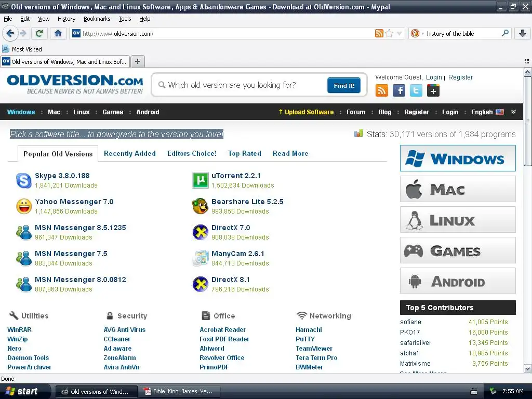Open the downloads arrow button
The width and height of the screenshot is (532, 399).
523,33
